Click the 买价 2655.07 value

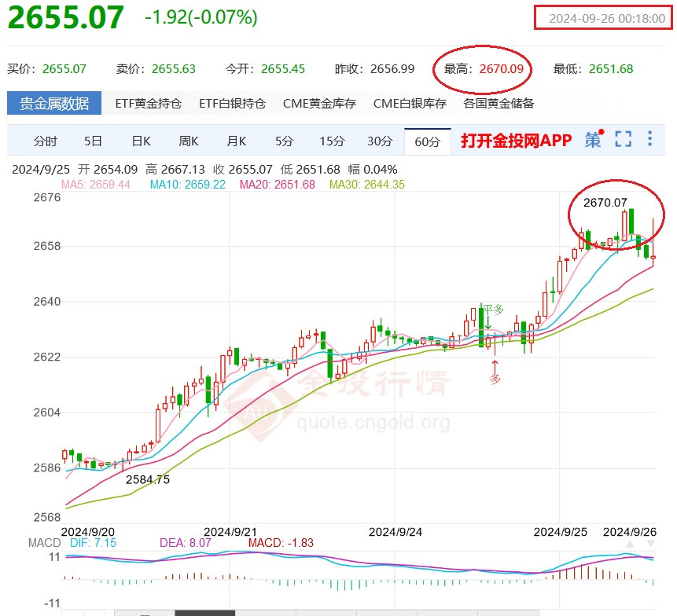point(64,69)
